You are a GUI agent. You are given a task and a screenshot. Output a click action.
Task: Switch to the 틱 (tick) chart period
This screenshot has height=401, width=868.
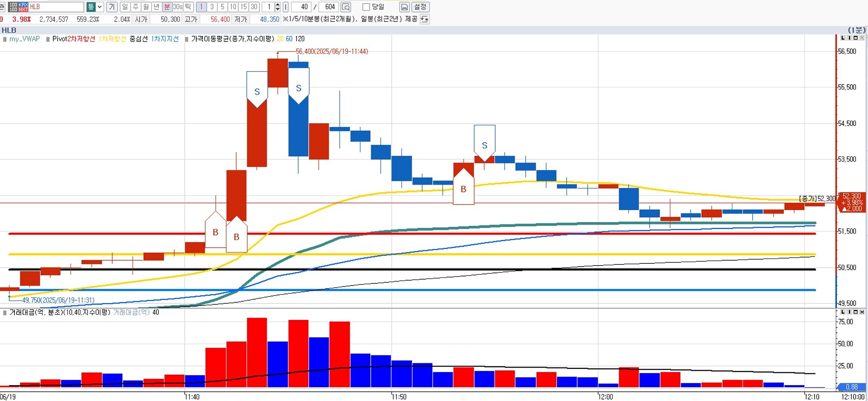point(189,7)
